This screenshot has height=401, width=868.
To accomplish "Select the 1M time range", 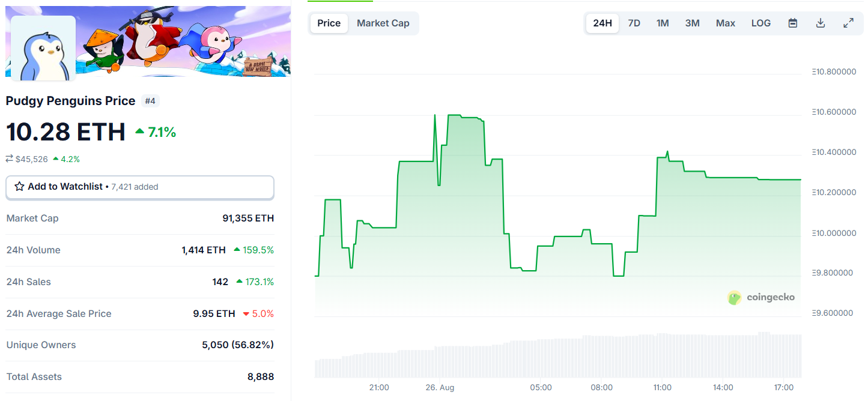I will pos(662,23).
